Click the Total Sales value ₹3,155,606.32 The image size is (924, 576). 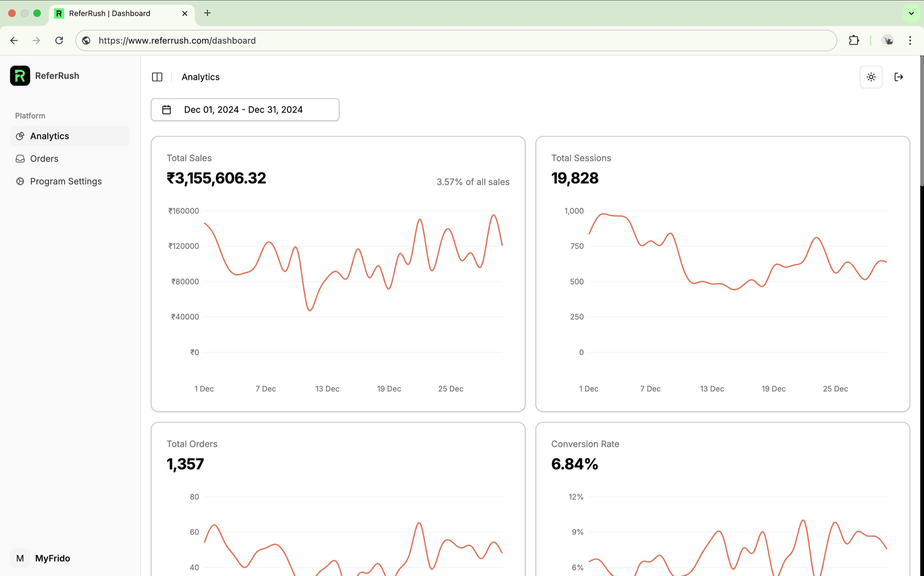click(217, 178)
